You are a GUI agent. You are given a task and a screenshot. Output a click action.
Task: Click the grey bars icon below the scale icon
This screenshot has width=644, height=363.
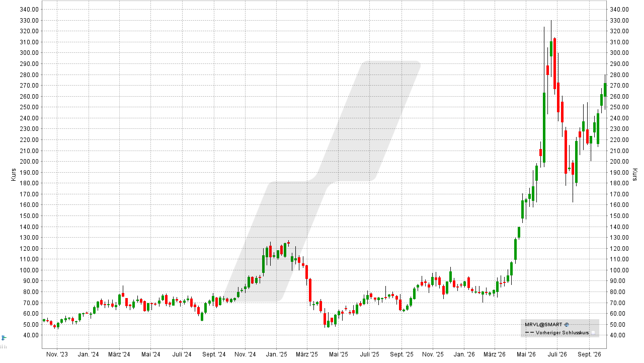pos(4,346)
